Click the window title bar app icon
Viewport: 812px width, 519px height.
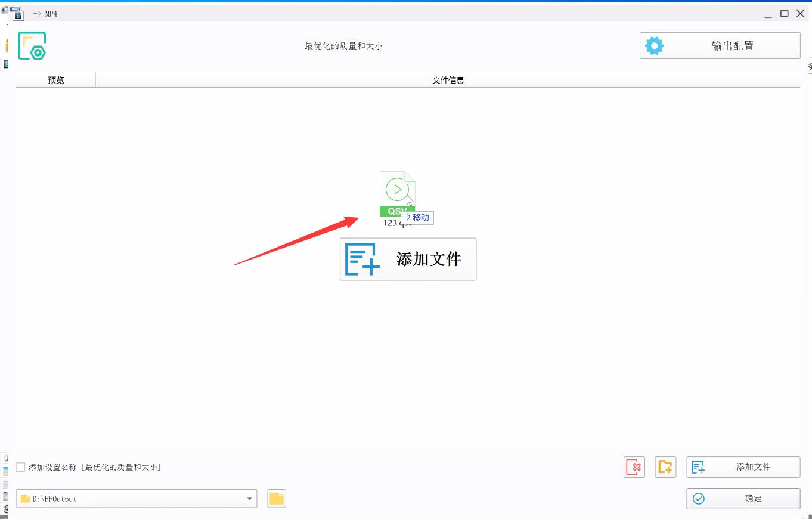tap(17, 13)
